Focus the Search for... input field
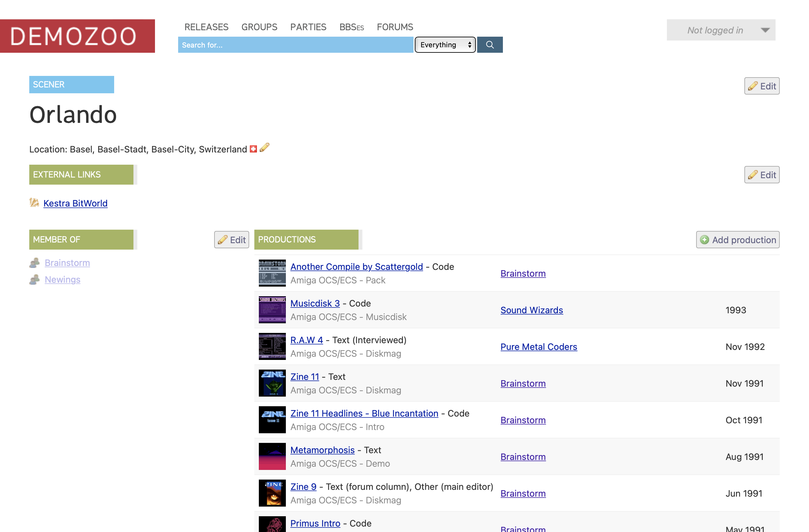Viewport: 809px width, 532px height. tap(295, 44)
